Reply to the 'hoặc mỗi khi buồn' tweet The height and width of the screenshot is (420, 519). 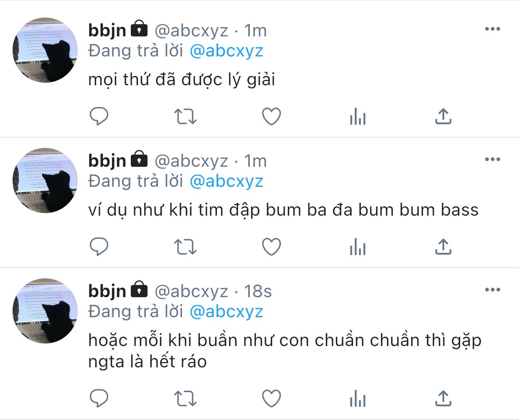[99, 398]
